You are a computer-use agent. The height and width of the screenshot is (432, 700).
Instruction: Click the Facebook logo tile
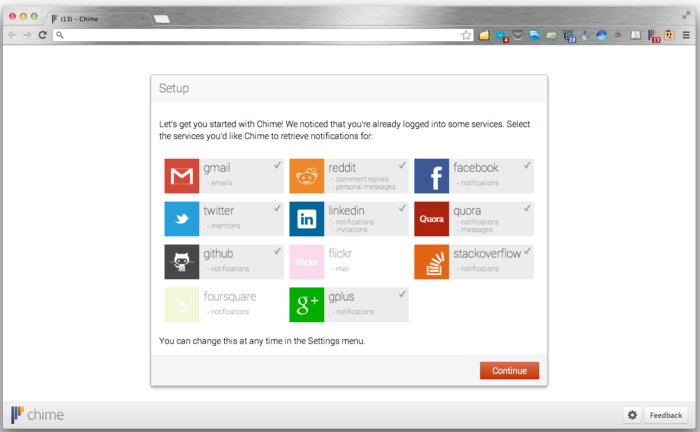click(x=432, y=176)
